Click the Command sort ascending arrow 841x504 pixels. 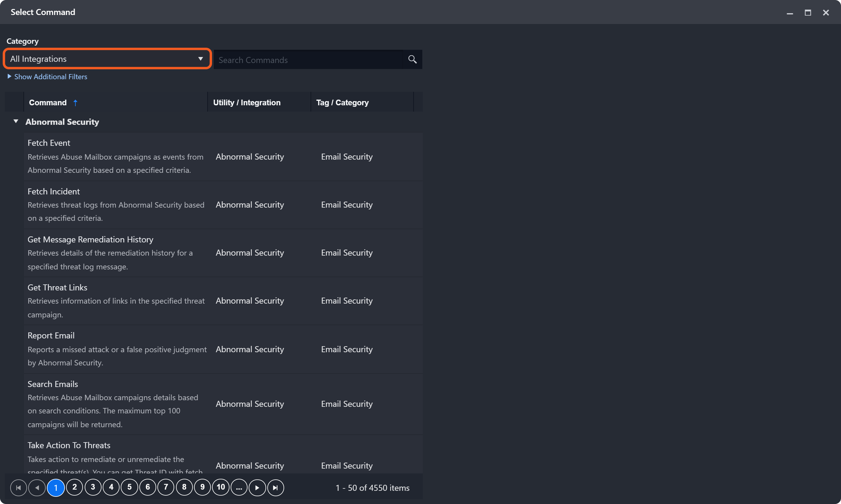(75, 103)
